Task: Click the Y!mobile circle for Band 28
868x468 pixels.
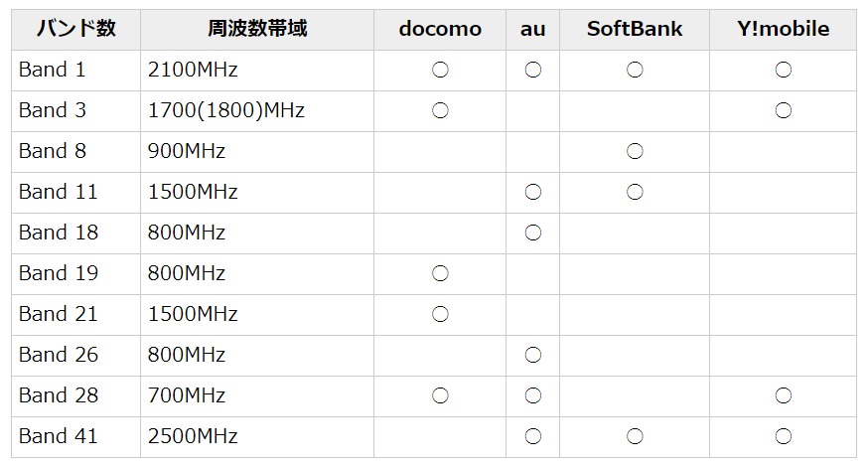Action: 783,395
